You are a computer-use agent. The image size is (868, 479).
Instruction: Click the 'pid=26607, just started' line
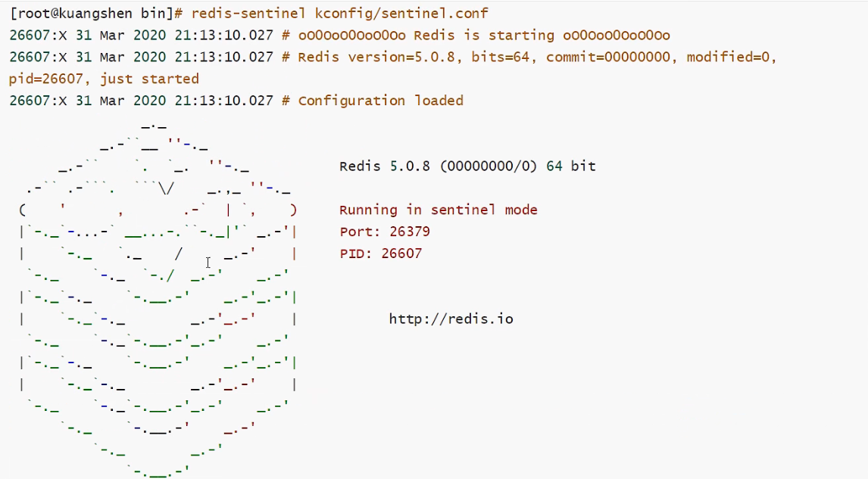(104, 79)
